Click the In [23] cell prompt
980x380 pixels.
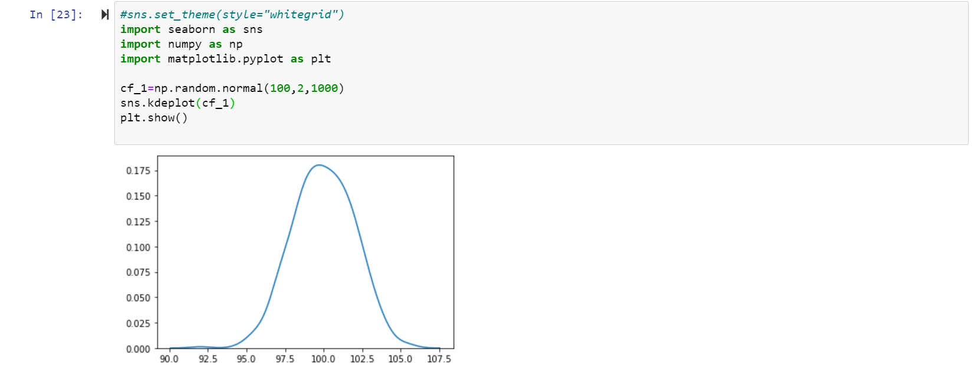click(57, 15)
